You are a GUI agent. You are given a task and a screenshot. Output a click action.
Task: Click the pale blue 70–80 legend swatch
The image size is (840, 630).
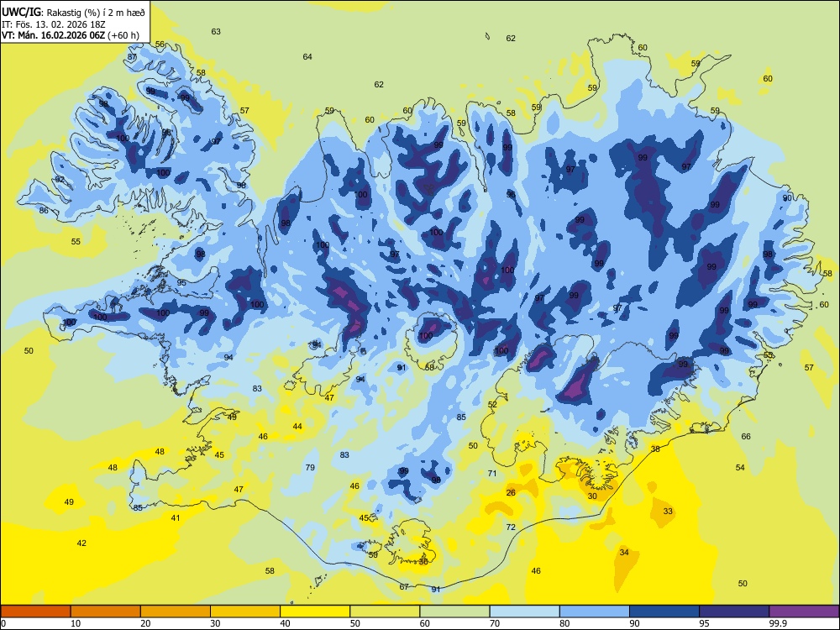tap(524, 612)
